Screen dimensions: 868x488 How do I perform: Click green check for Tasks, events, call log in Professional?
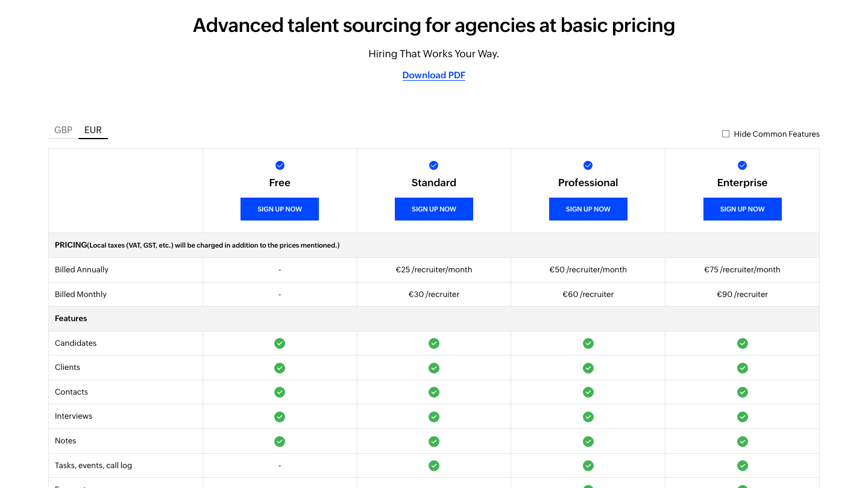click(588, 466)
